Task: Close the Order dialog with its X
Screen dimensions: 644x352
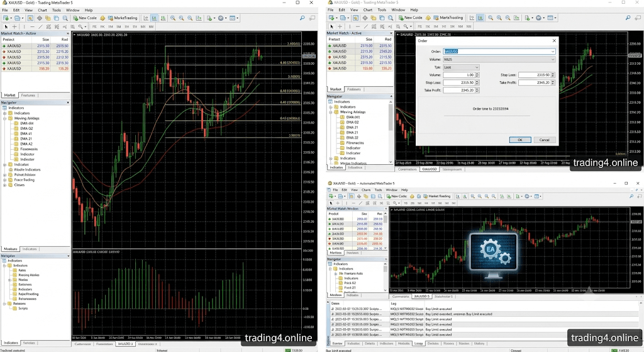Action: [x=554, y=41]
